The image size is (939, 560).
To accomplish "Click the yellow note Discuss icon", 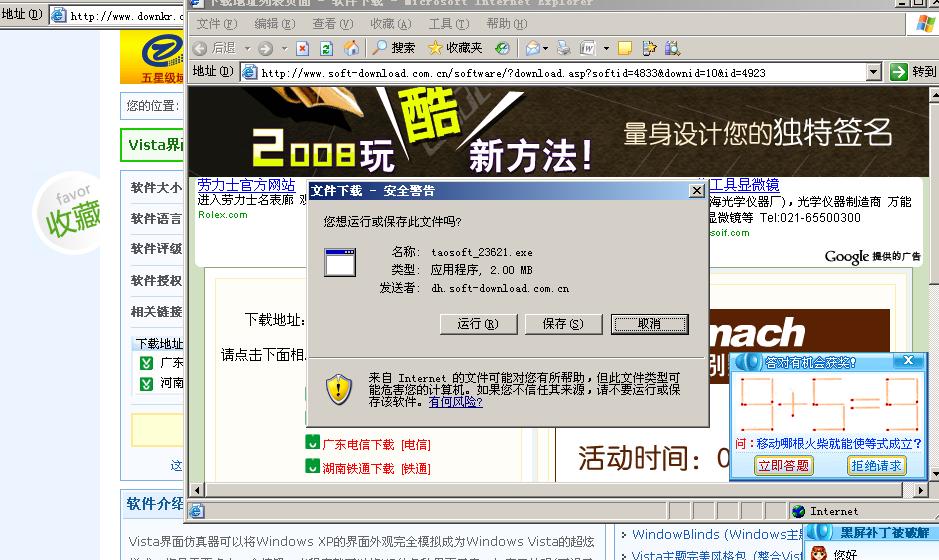I will point(625,48).
